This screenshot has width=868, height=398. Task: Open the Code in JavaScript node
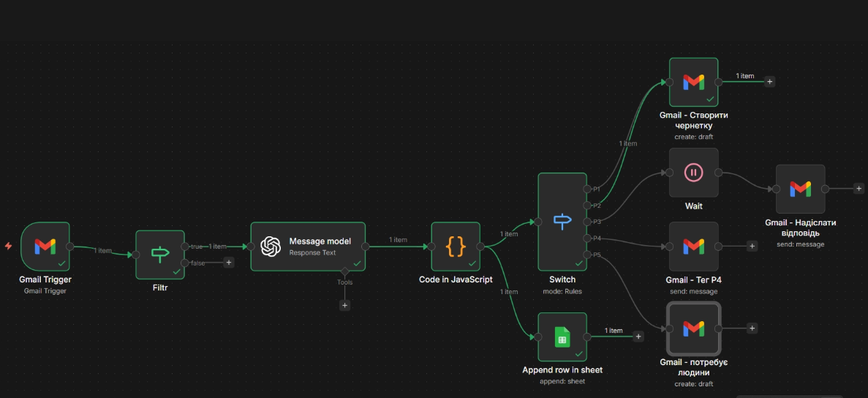tap(456, 247)
